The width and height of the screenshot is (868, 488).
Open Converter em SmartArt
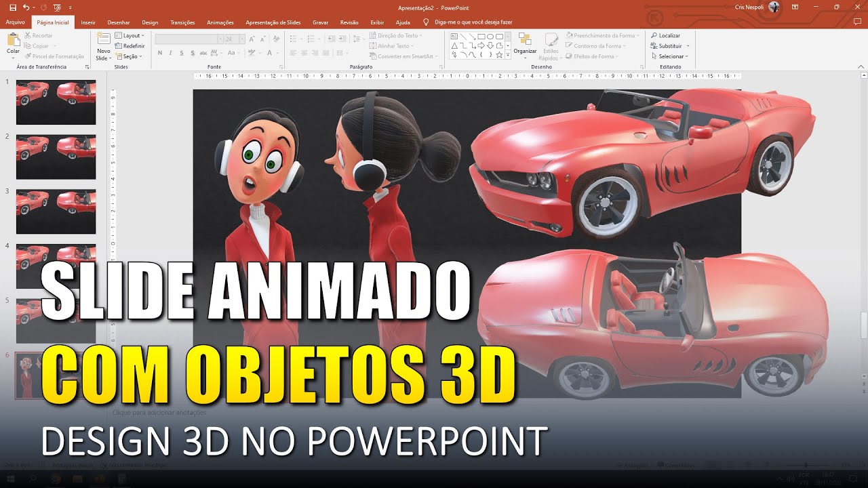tap(403, 56)
